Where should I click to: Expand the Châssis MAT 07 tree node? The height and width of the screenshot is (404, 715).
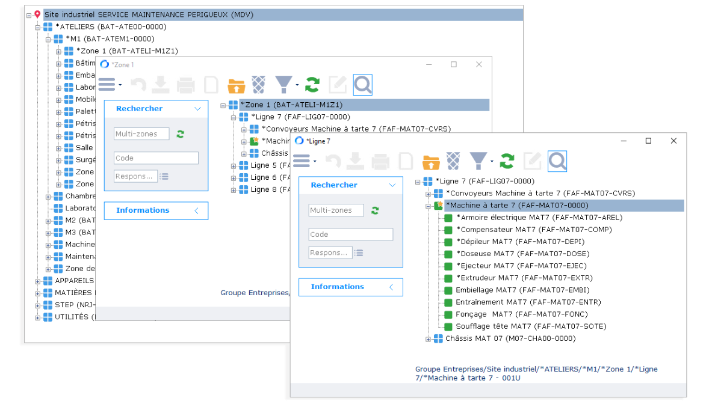point(427,340)
